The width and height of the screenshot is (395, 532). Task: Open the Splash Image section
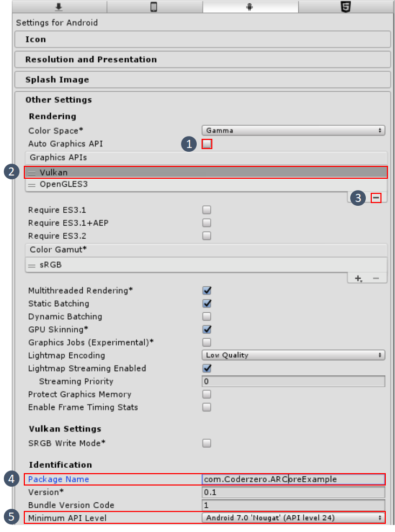53,79
